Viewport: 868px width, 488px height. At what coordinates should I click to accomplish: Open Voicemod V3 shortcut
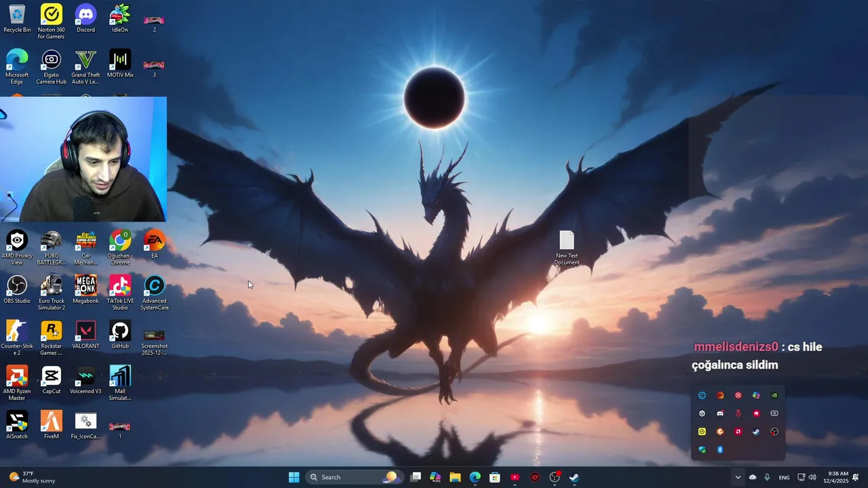coord(85,380)
